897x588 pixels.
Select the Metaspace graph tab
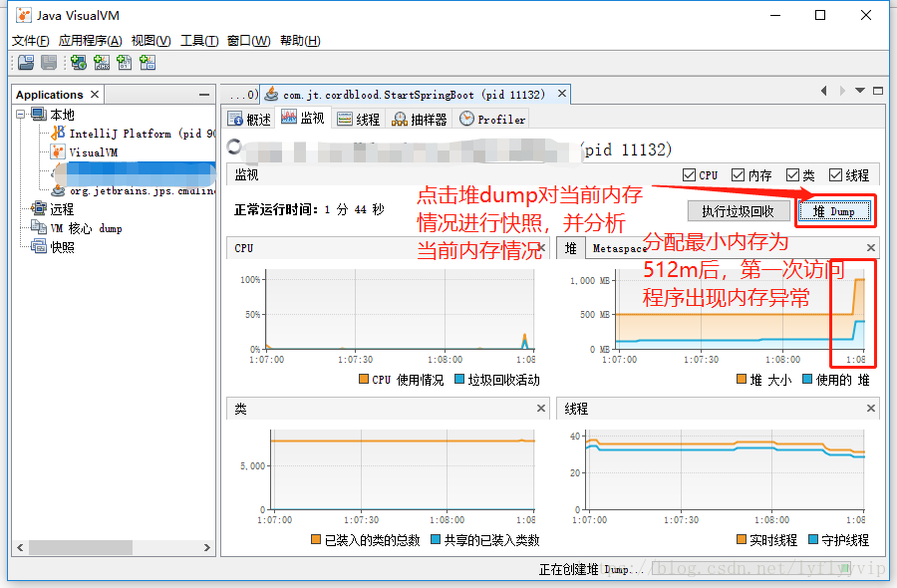coord(619,248)
